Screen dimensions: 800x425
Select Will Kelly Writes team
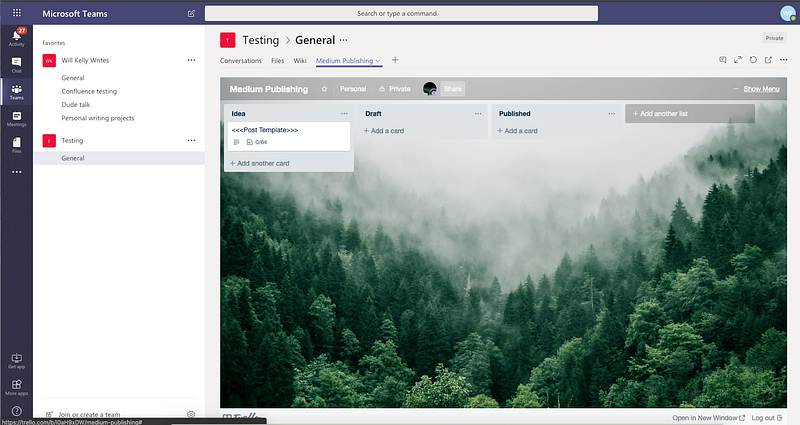[85, 60]
